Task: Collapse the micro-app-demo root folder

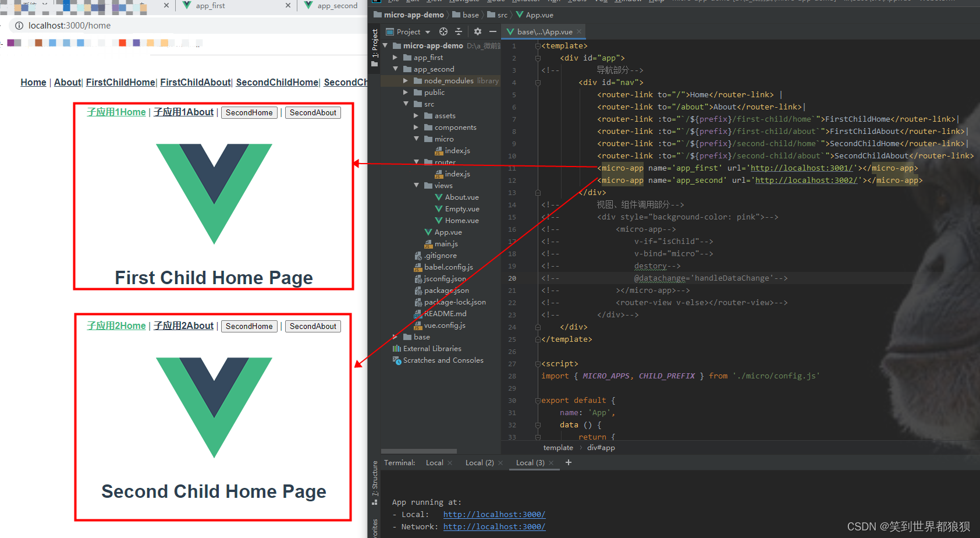Action: coord(385,45)
